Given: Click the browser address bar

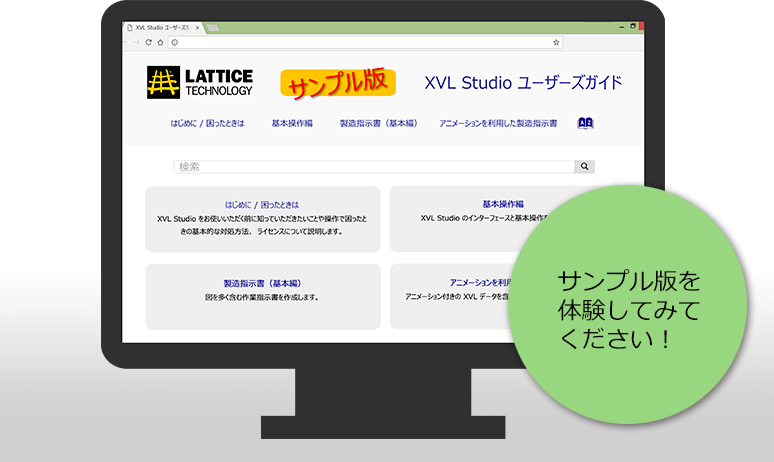Looking at the screenshot, I should click(x=365, y=42).
